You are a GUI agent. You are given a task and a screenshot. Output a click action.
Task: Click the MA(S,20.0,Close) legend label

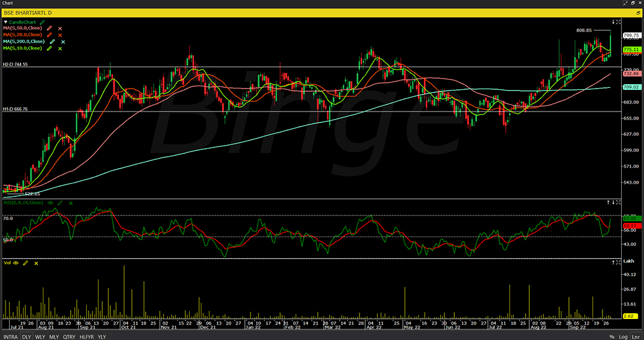click(x=22, y=35)
